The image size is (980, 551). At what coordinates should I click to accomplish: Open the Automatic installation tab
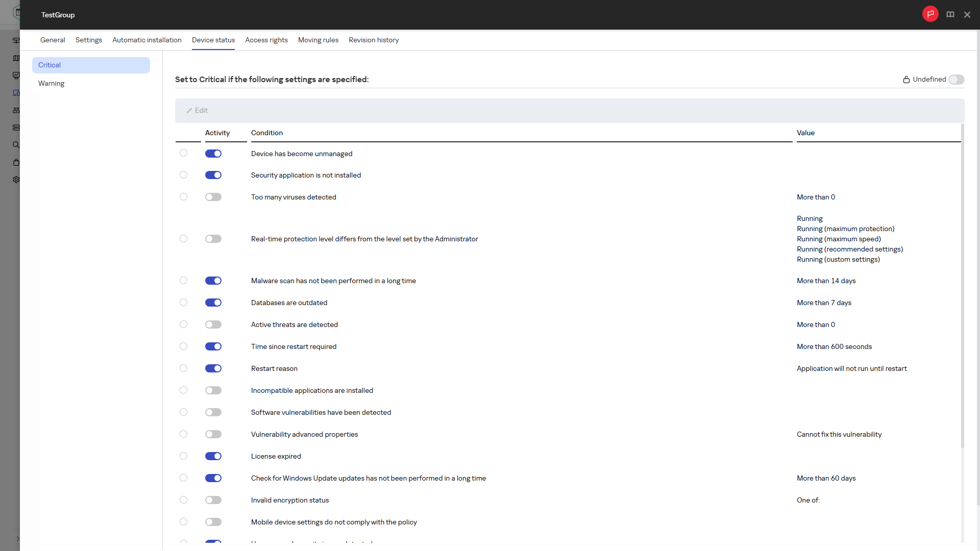pyautogui.click(x=147, y=40)
